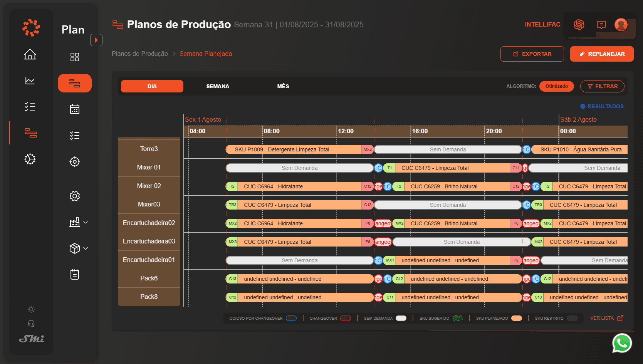Click the line chart analytics icon
643x364 pixels.
click(x=30, y=81)
